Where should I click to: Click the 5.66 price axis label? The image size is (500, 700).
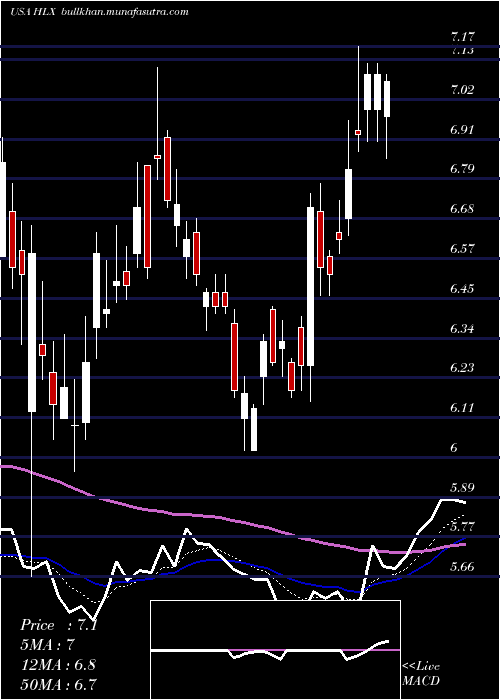(463, 567)
